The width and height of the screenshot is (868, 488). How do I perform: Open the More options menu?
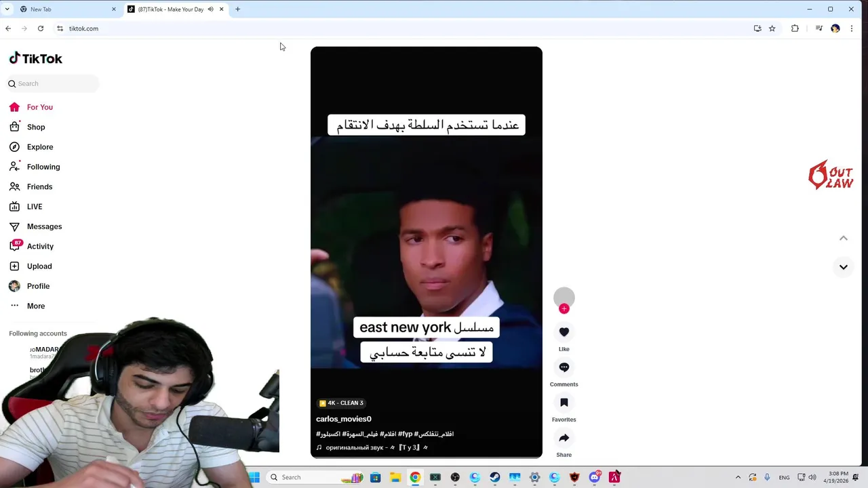36,306
